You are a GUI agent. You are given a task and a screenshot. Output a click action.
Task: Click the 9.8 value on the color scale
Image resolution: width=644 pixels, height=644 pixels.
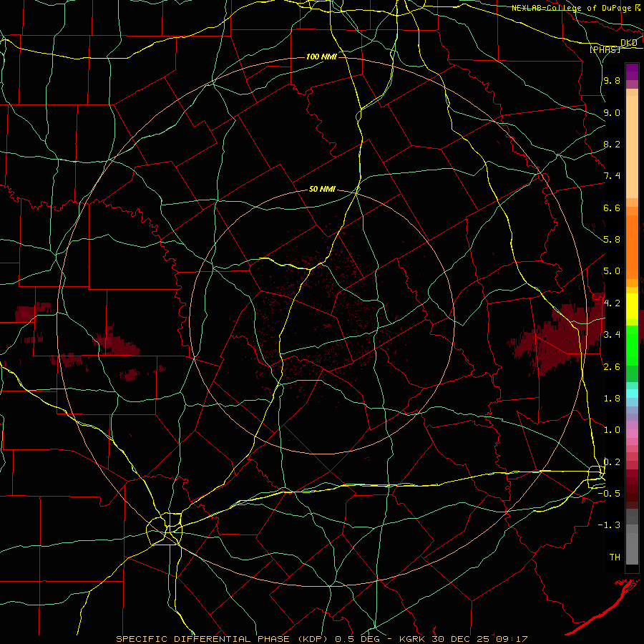click(612, 80)
